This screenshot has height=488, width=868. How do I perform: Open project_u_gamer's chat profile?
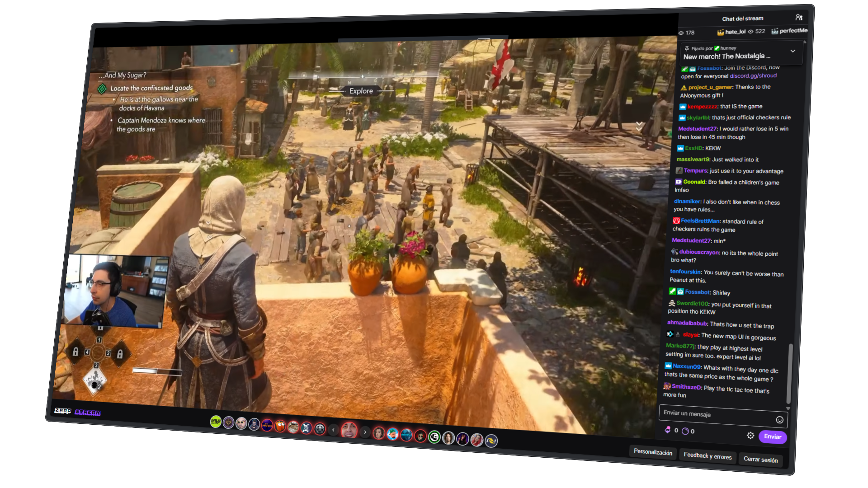[711, 87]
